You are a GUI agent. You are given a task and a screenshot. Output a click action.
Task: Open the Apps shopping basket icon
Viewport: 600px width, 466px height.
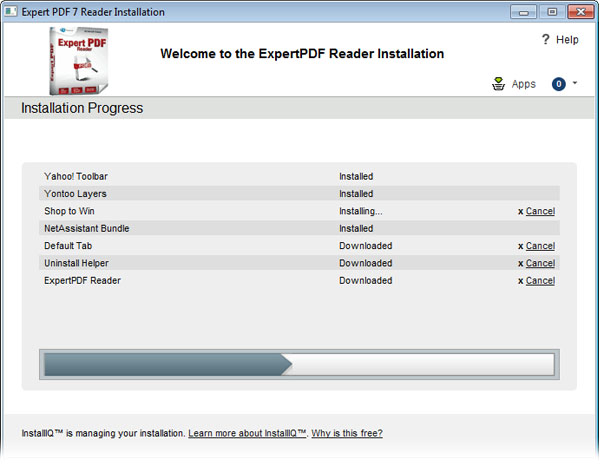pos(498,84)
